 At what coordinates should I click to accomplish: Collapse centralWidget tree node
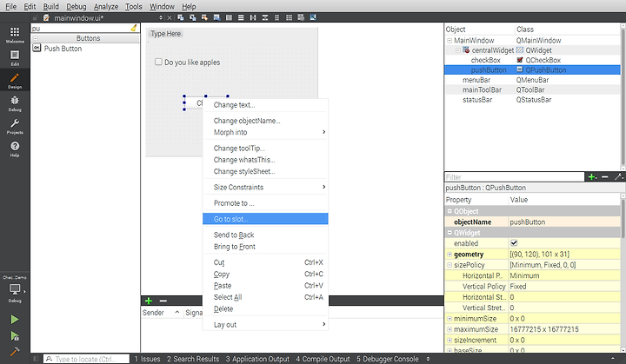tap(458, 50)
